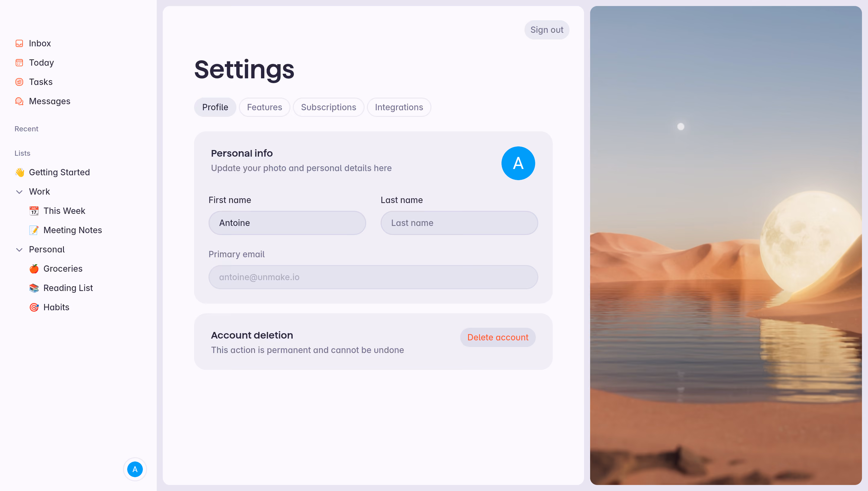Viewport: 868px width, 491px height.
Task: Click the Inbox tray icon
Action: click(x=19, y=43)
